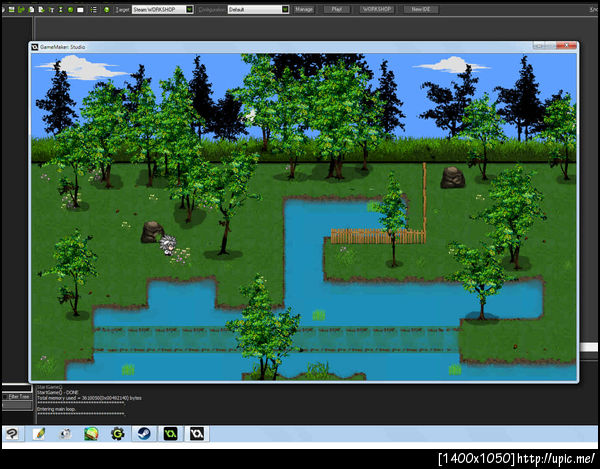Click the green circle icon beside the white rectangle
Screen dimensions: 600x469
coord(70,9)
